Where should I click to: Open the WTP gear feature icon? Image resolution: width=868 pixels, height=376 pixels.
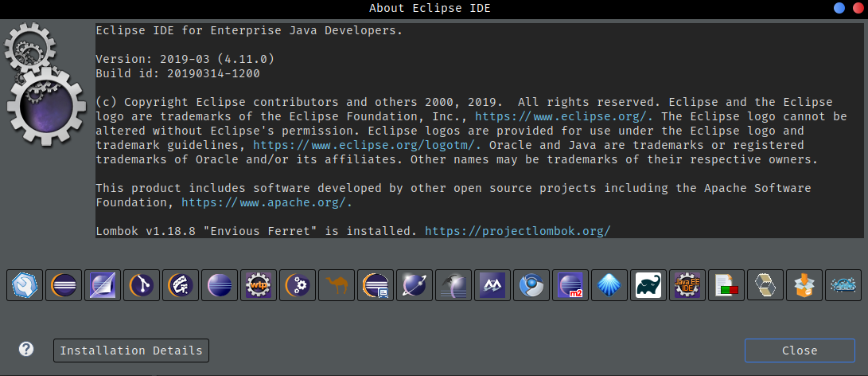click(x=259, y=285)
